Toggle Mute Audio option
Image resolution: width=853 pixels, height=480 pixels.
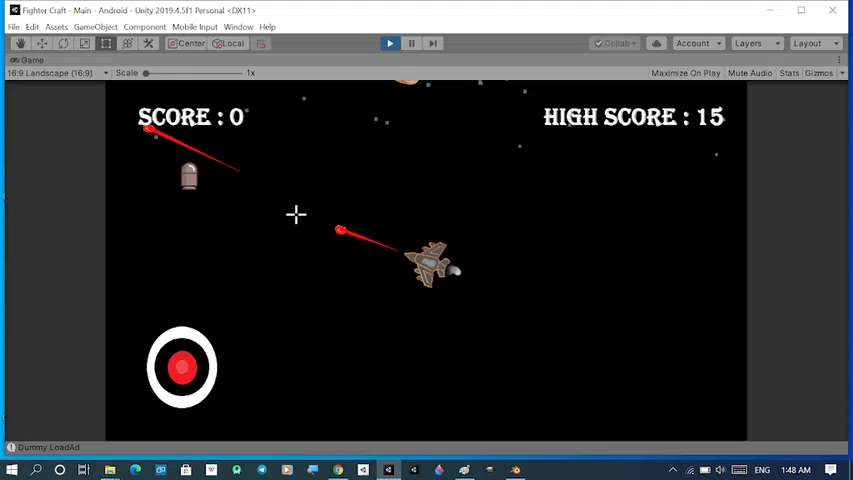750,73
